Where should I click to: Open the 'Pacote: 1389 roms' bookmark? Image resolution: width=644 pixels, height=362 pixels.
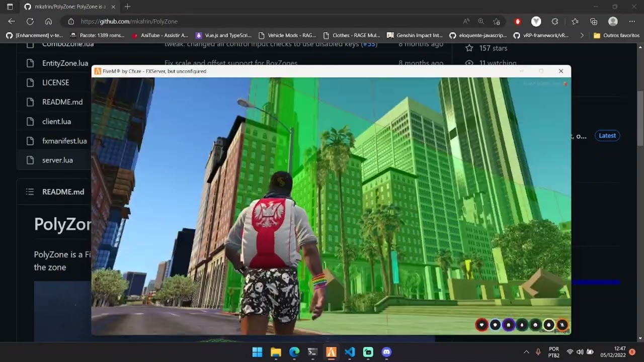(97, 35)
